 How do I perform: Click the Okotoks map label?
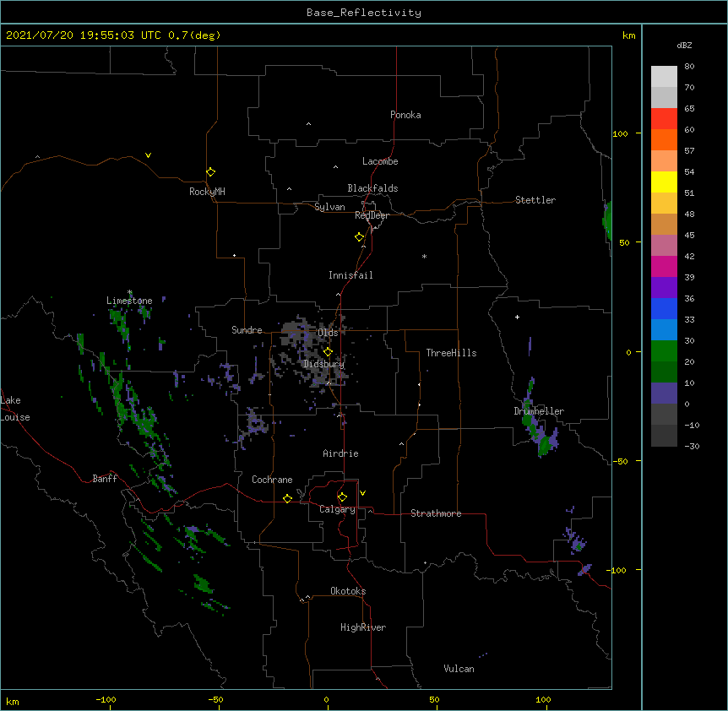(348, 591)
